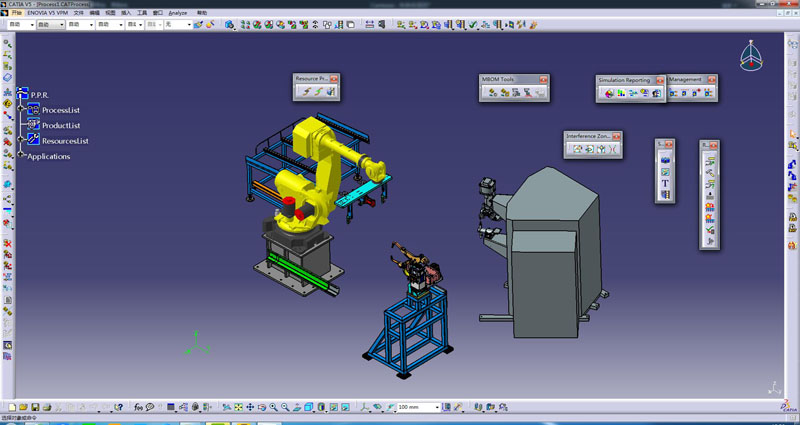The height and width of the screenshot is (425, 800).
Task: Expand the ProcessList tree node
Action: [22, 109]
